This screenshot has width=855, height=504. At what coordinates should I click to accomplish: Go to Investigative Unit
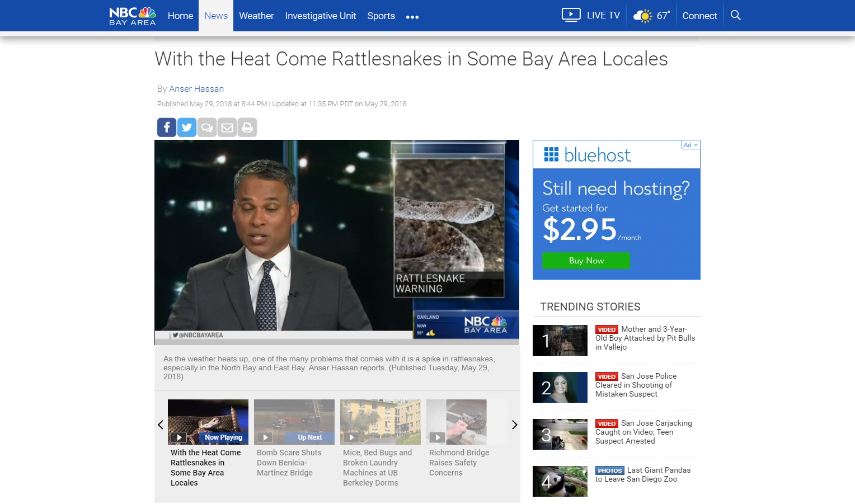tap(321, 16)
